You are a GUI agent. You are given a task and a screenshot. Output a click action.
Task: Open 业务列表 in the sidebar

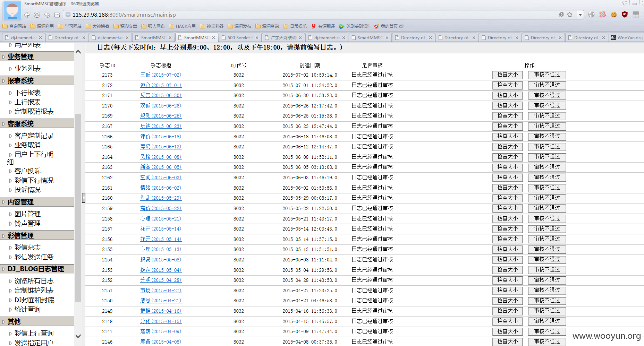coord(27,69)
